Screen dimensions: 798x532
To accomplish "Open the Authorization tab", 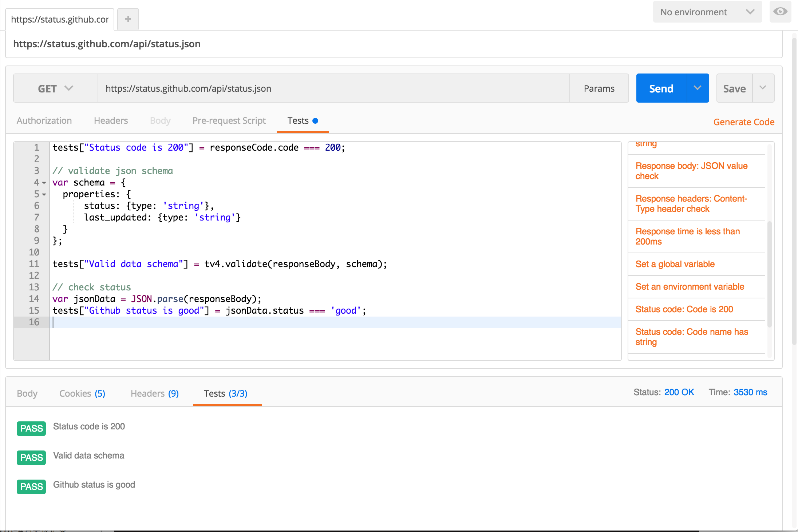I will [x=44, y=121].
